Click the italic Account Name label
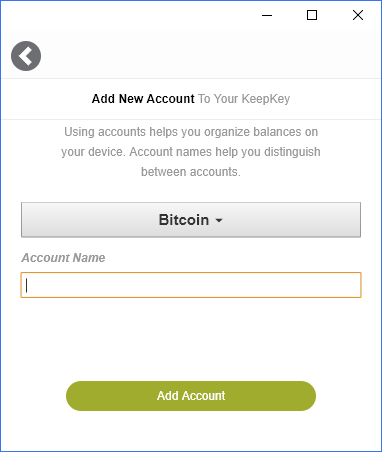 point(63,258)
